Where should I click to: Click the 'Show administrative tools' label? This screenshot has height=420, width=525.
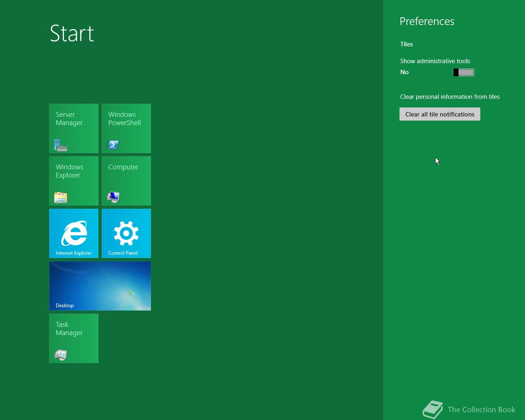(435, 61)
